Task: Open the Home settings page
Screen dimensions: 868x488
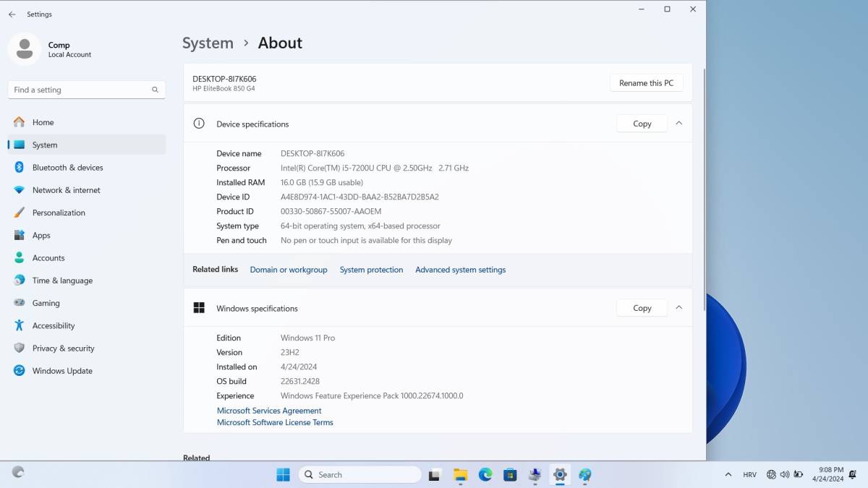Action: click(x=87, y=122)
